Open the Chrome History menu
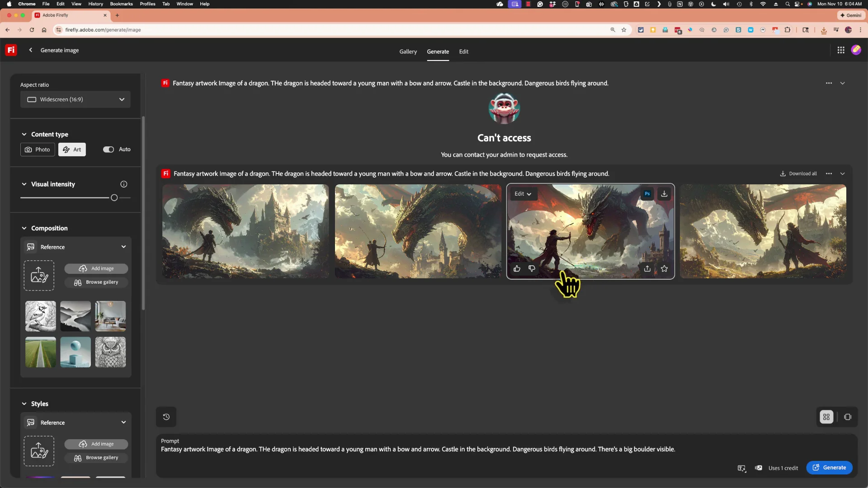 coord(95,4)
